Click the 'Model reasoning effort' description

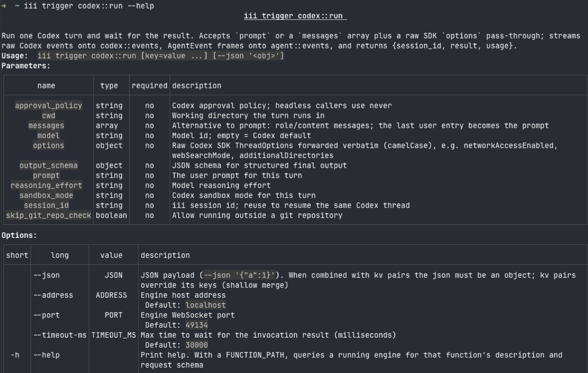coord(221,186)
